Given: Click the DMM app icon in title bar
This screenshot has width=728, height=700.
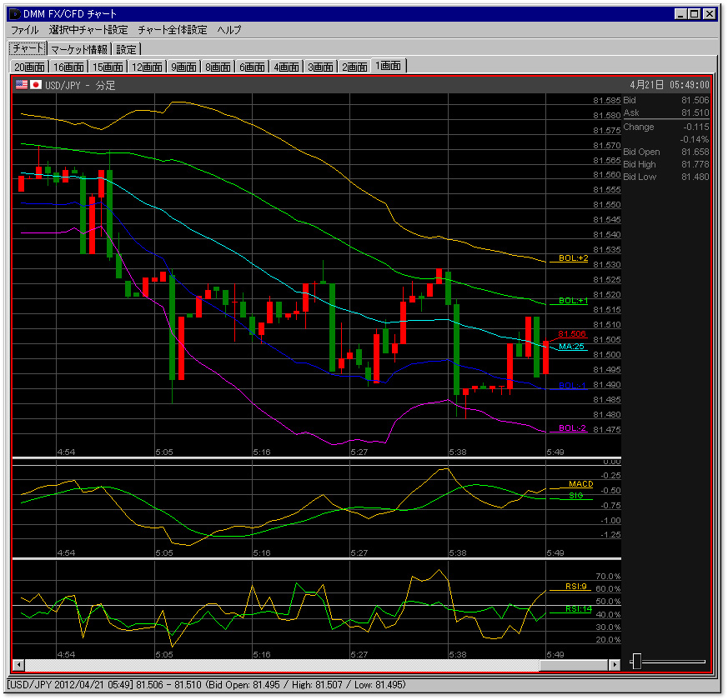Looking at the screenshot, I should (15, 14).
